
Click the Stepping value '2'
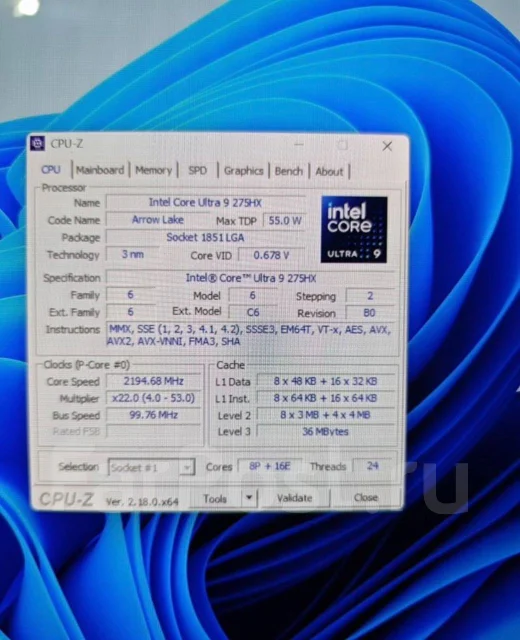coord(370,296)
